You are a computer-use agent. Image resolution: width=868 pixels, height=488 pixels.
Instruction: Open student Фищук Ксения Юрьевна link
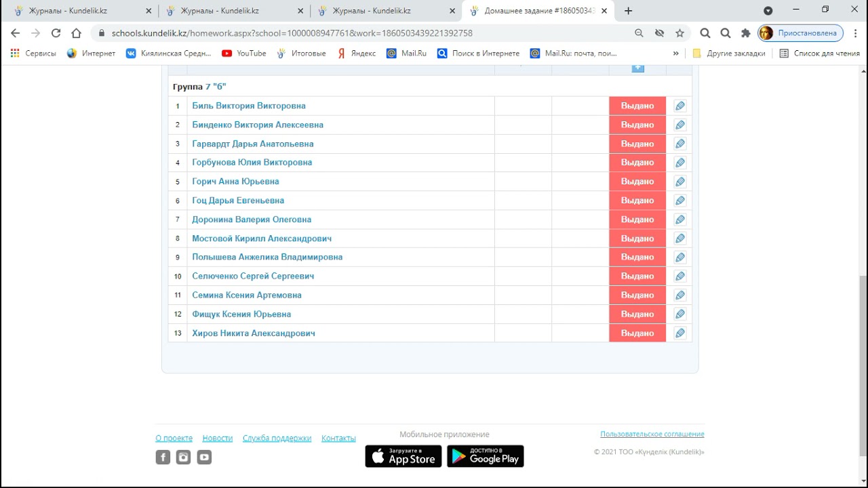241,314
